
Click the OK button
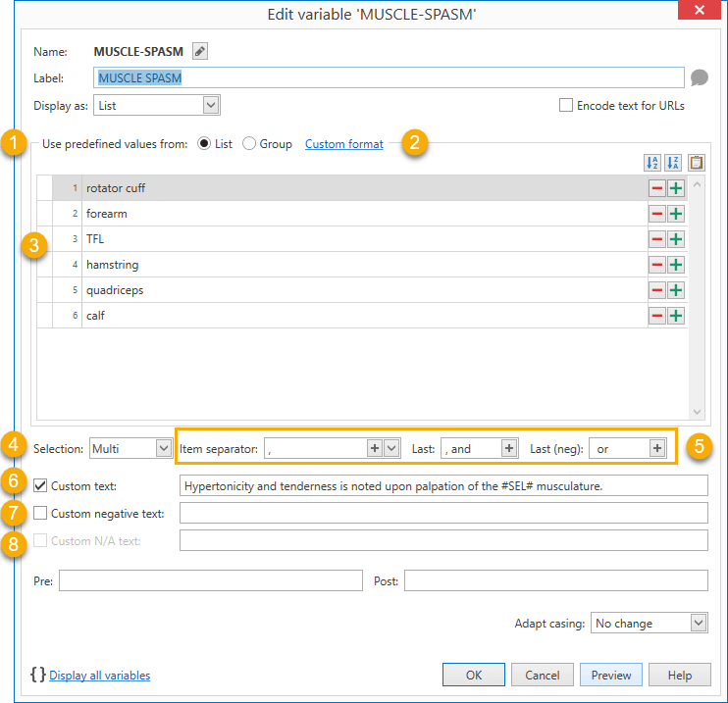click(x=473, y=675)
